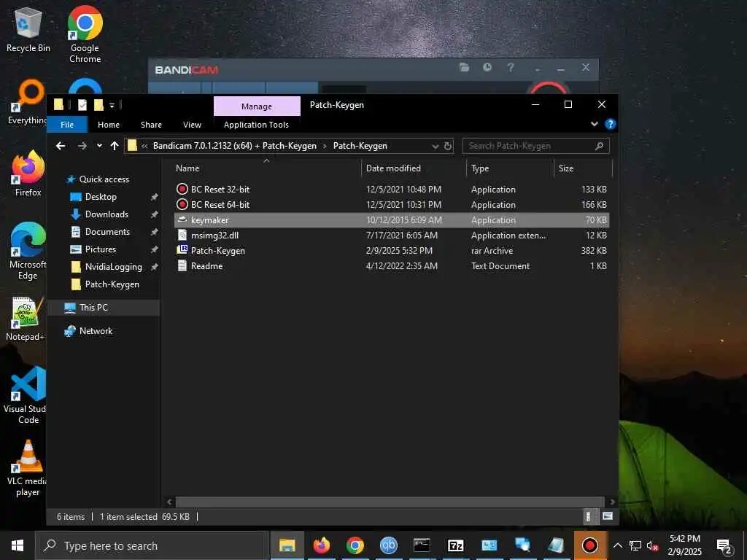The image size is (747, 560).
Task: Click the Forward navigation arrow
Action: (x=82, y=146)
